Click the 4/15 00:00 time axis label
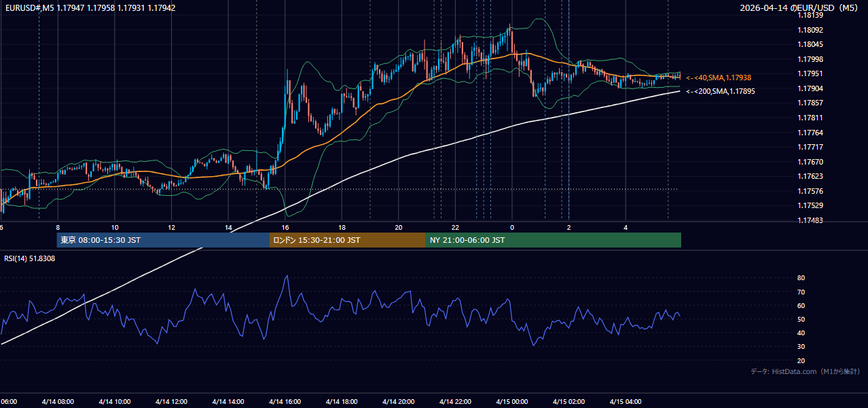Image resolution: width=868 pixels, height=408 pixels. point(512,401)
